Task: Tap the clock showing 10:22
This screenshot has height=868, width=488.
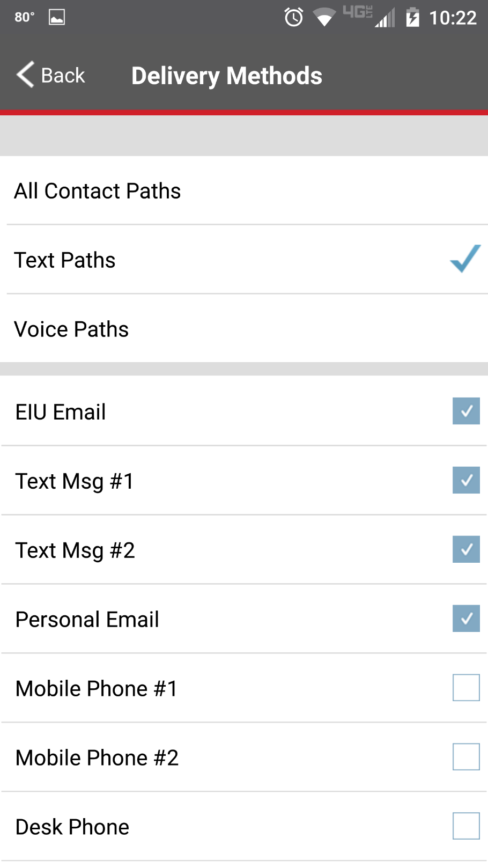Action: click(453, 18)
